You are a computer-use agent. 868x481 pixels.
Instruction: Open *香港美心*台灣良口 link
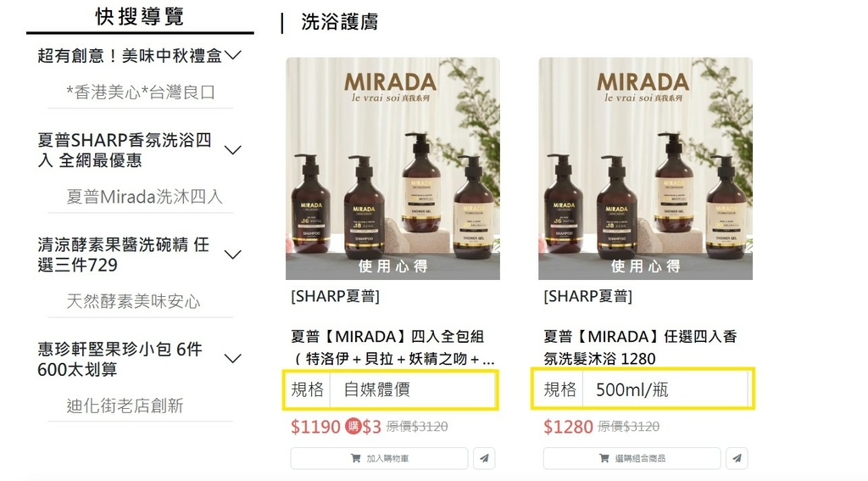click(141, 92)
